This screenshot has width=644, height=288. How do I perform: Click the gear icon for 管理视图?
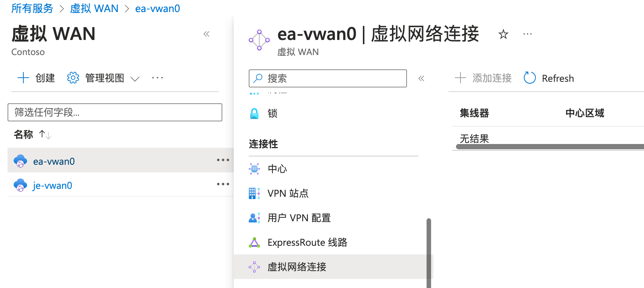pyautogui.click(x=73, y=78)
